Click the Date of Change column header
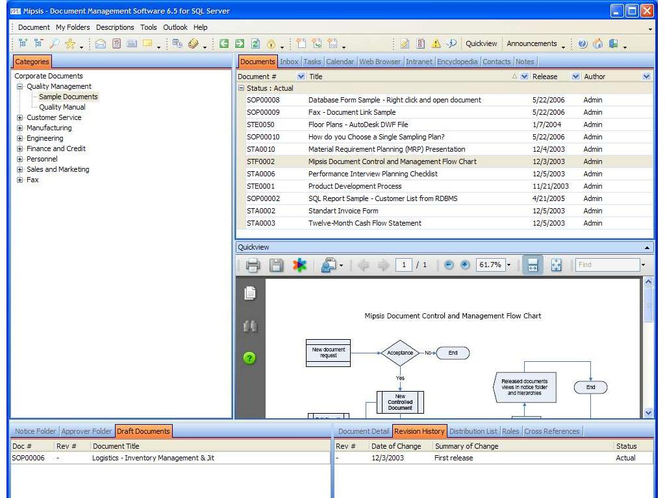665x498 pixels. coord(396,446)
